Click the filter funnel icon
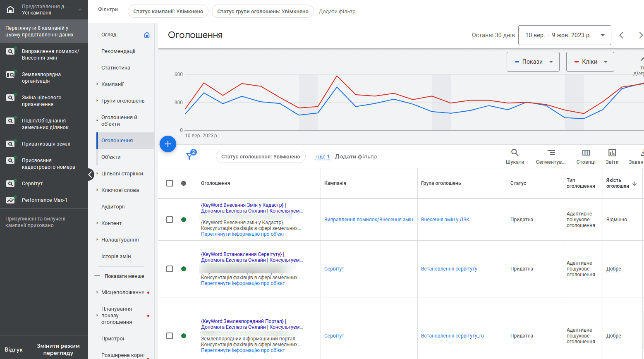644x359 pixels. click(190, 156)
